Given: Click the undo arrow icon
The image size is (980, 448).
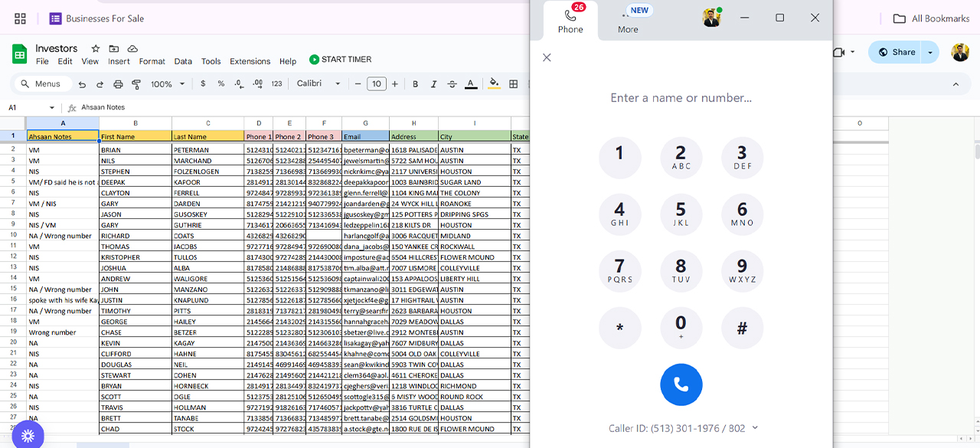Looking at the screenshot, I should point(82,84).
